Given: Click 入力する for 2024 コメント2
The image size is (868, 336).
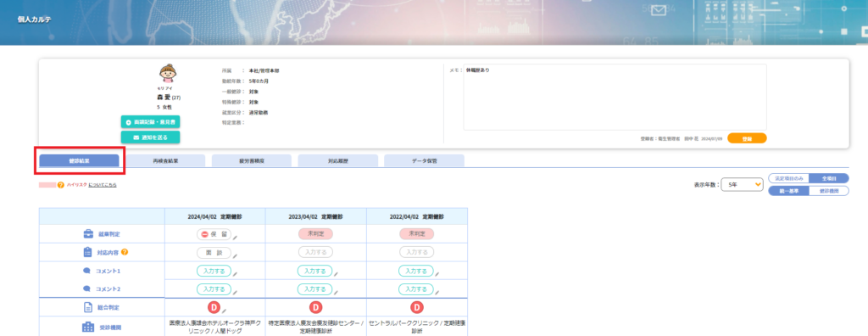Looking at the screenshot, I should [214, 288].
